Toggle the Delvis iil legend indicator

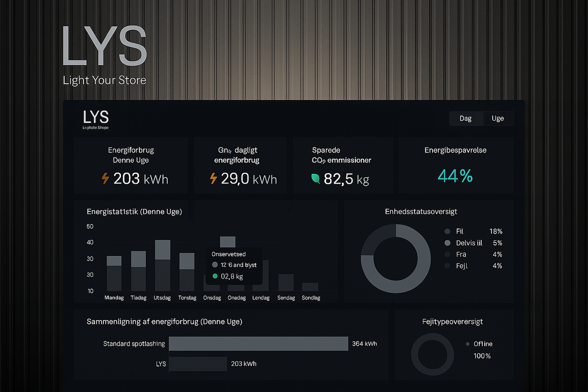click(x=447, y=243)
